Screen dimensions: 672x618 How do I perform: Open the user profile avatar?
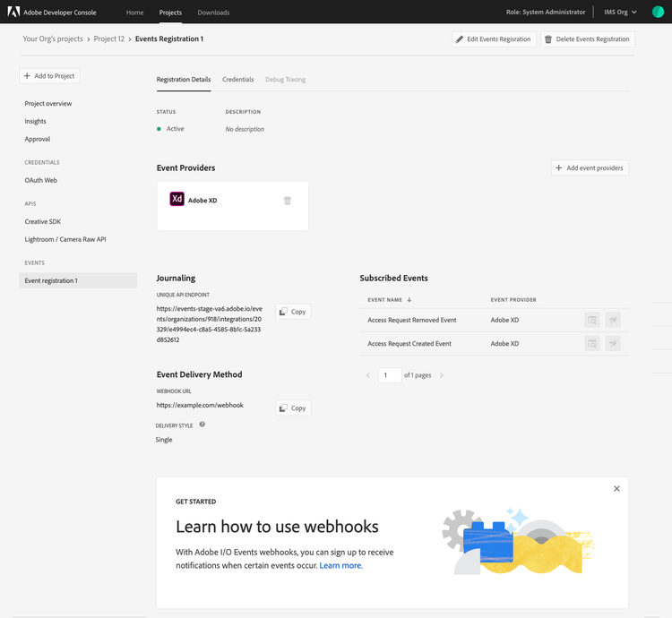658,12
